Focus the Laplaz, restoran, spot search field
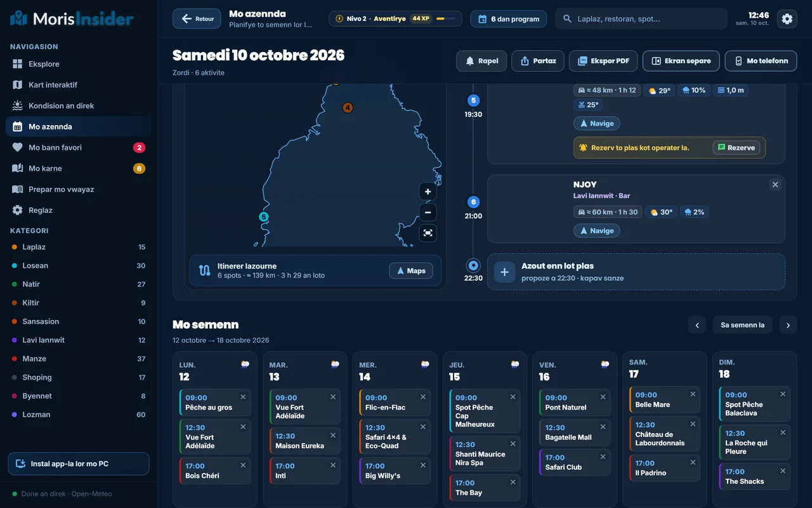This screenshot has height=508, width=812. 641,19
